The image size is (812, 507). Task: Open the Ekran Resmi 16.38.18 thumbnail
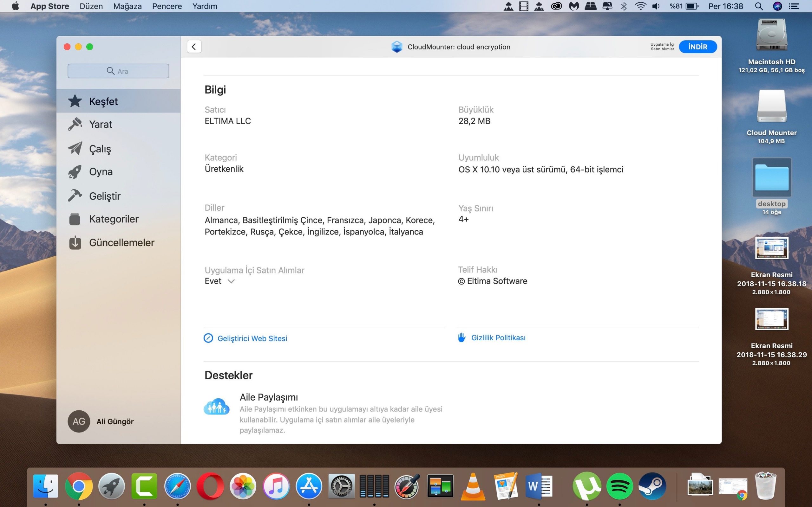coord(771,248)
